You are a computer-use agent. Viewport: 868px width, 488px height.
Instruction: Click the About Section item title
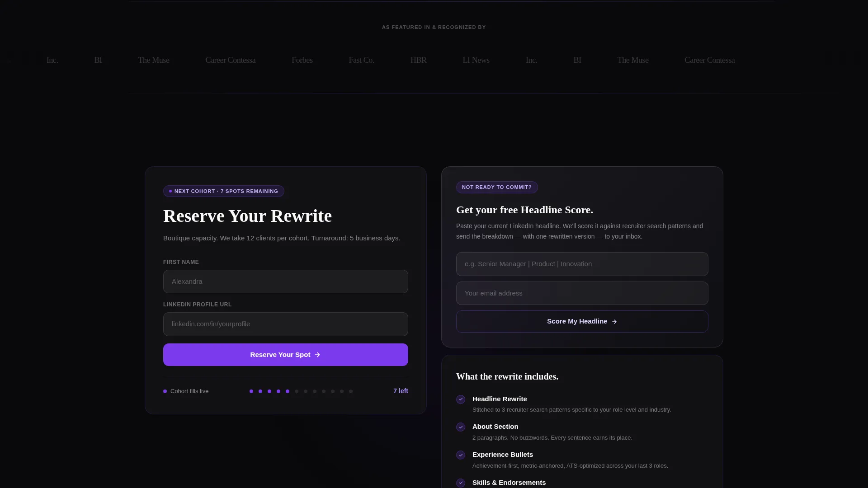[495, 427]
